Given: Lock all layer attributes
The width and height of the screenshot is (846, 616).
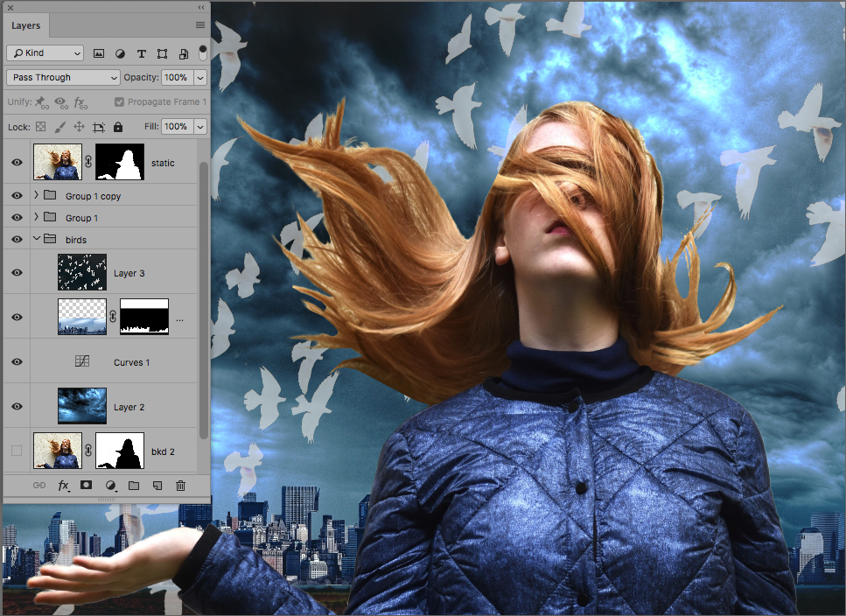Looking at the screenshot, I should pyautogui.click(x=117, y=127).
